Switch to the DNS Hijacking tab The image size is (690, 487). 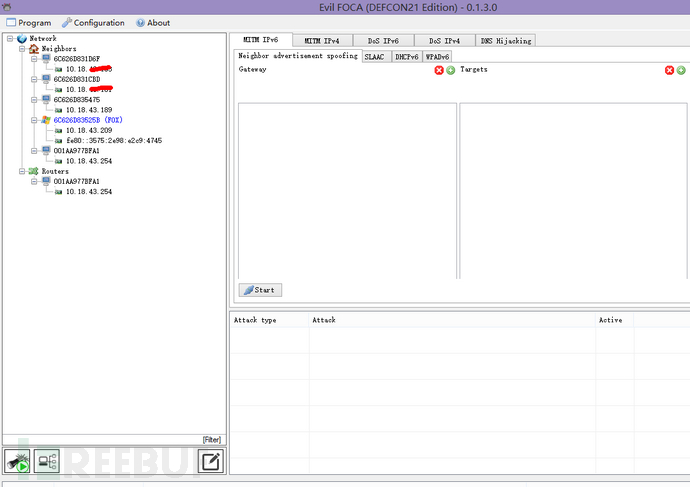(x=506, y=40)
